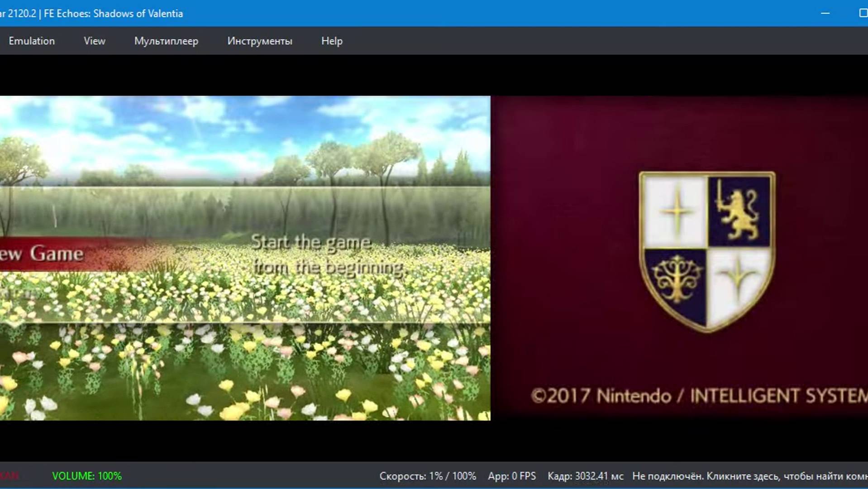Maximize the Citra emulator window
Image resolution: width=868 pixels, height=489 pixels.
click(x=863, y=14)
